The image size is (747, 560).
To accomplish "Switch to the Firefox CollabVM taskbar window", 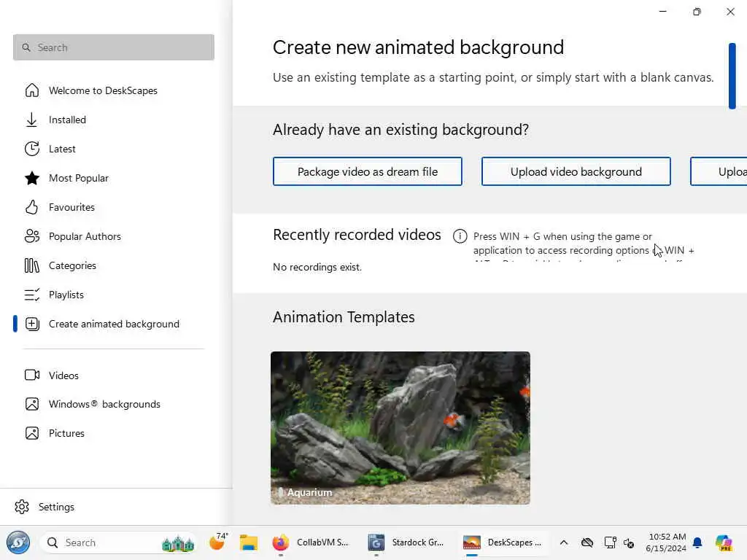I will coord(311,542).
